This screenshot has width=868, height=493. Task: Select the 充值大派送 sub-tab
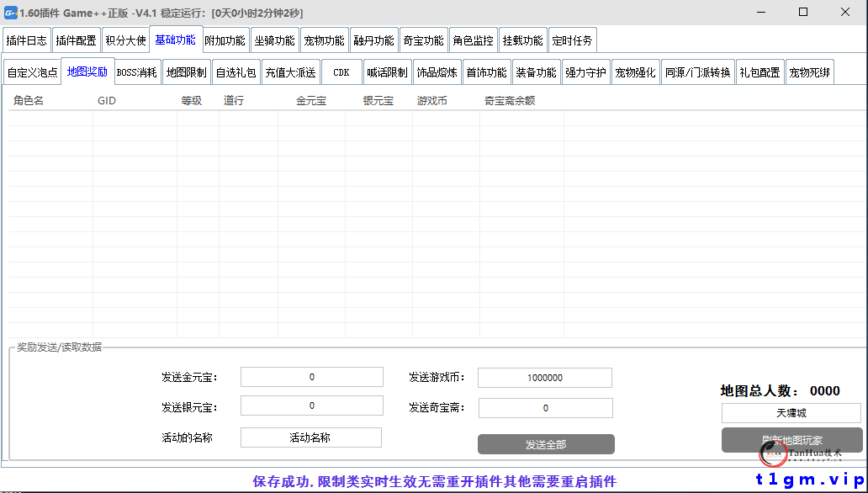click(x=290, y=72)
